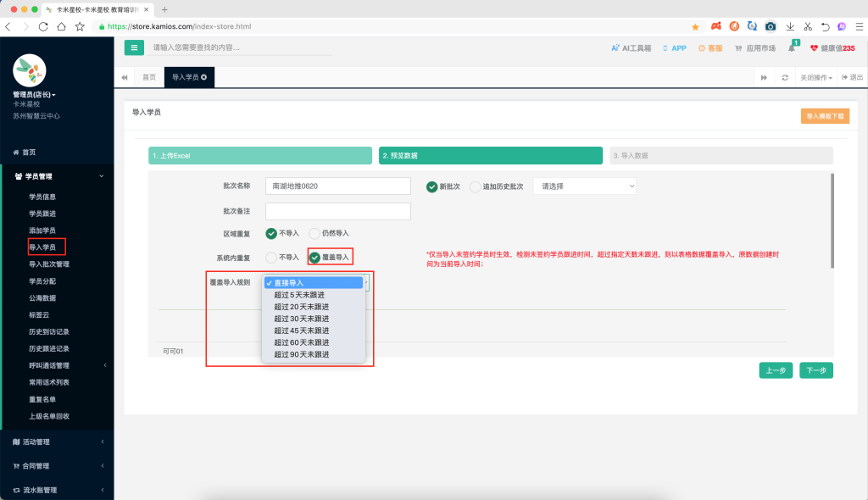Choose 超过5天未跟进 option
This screenshot has height=500, width=868.
[x=314, y=295]
